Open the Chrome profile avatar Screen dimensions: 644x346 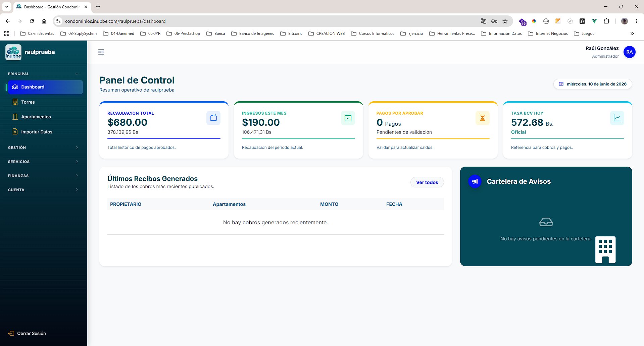(x=625, y=21)
